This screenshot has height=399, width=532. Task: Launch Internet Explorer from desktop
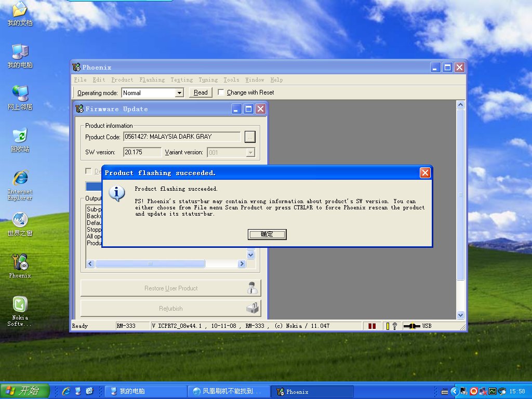[20, 185]
